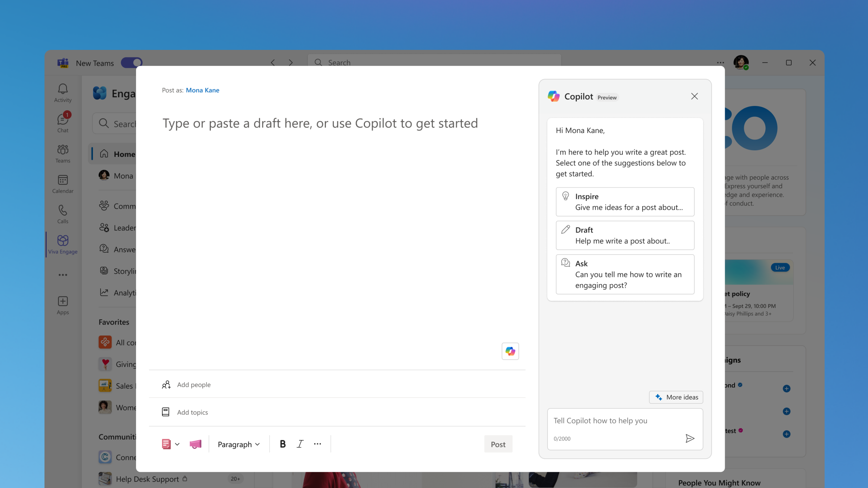Click the Post button to submit

498,444
